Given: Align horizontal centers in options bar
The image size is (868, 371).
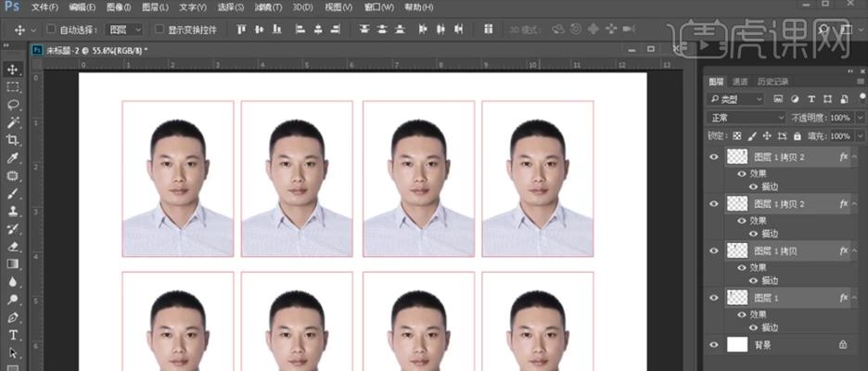Looking at the screenshot, I should click(318, 30).
